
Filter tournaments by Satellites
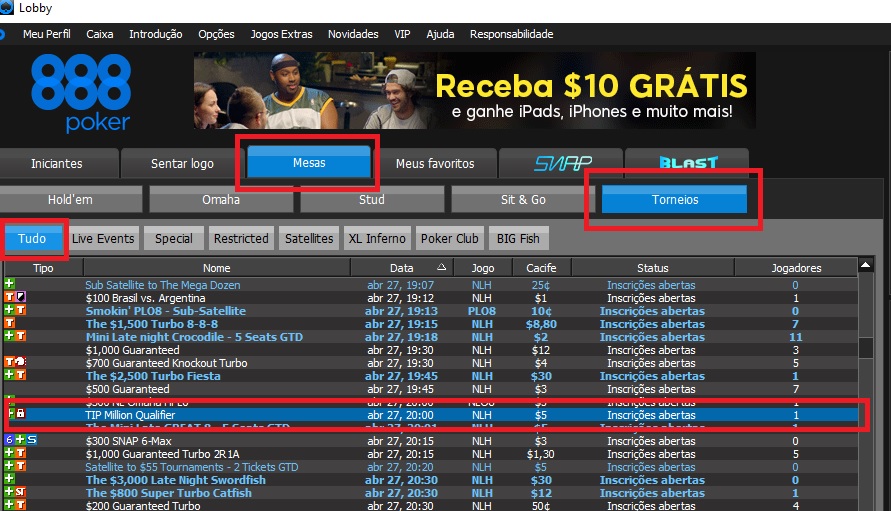pyautogui.click(x=309, y=239)
